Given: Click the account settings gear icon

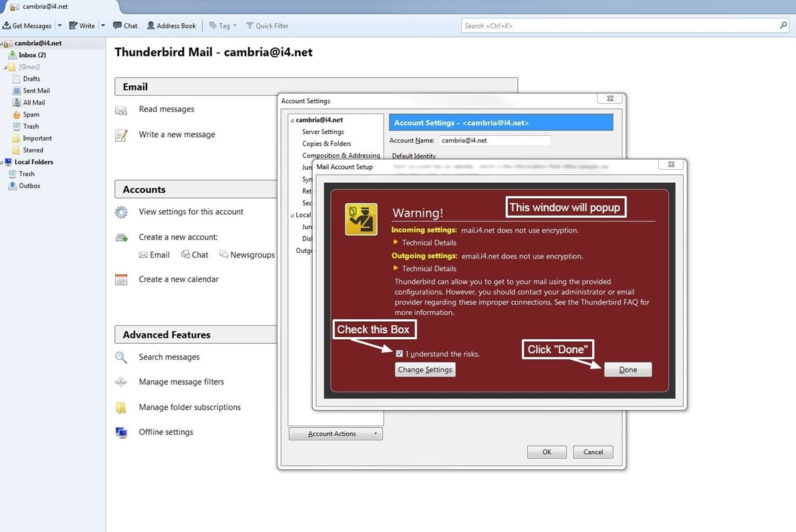Looking at the screenshot, I should click(121, 212).
